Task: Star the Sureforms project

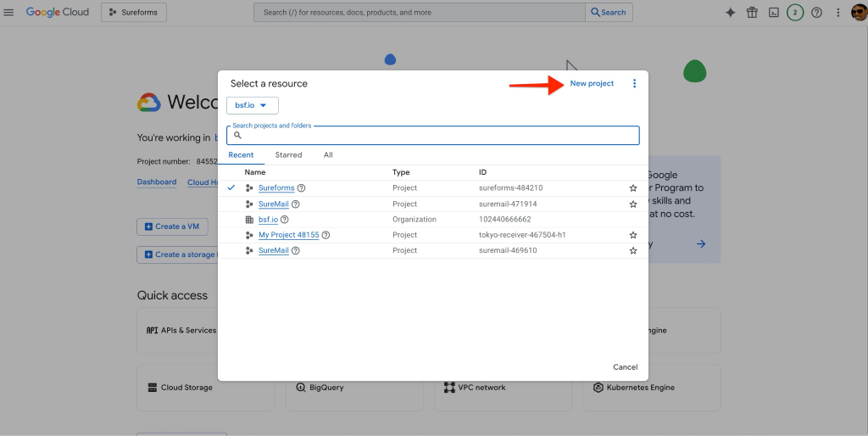Action: [632, 188]
